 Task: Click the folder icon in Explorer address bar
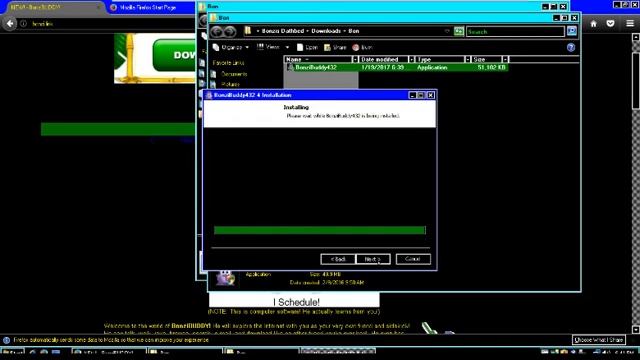tap(248, 31)
